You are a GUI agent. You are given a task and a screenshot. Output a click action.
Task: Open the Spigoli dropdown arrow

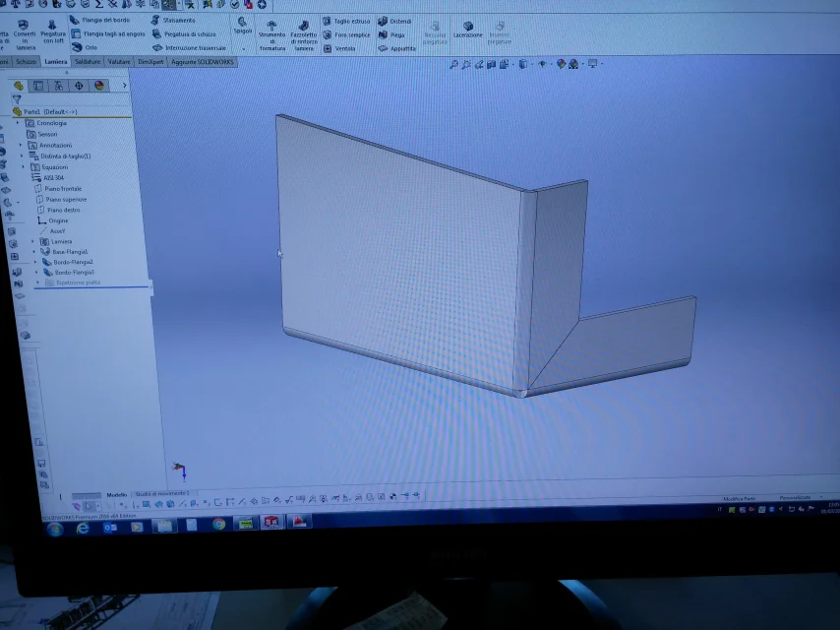pos(243,48)
